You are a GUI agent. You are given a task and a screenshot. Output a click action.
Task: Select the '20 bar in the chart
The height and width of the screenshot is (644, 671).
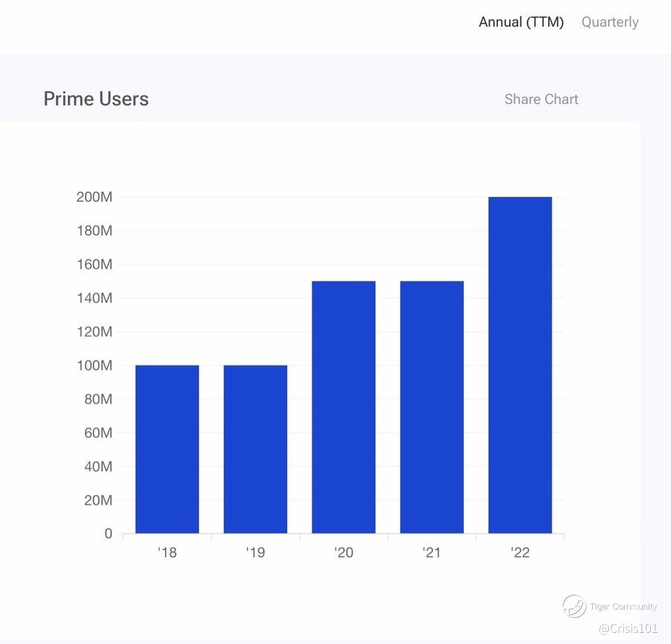[x=344, y=407]
